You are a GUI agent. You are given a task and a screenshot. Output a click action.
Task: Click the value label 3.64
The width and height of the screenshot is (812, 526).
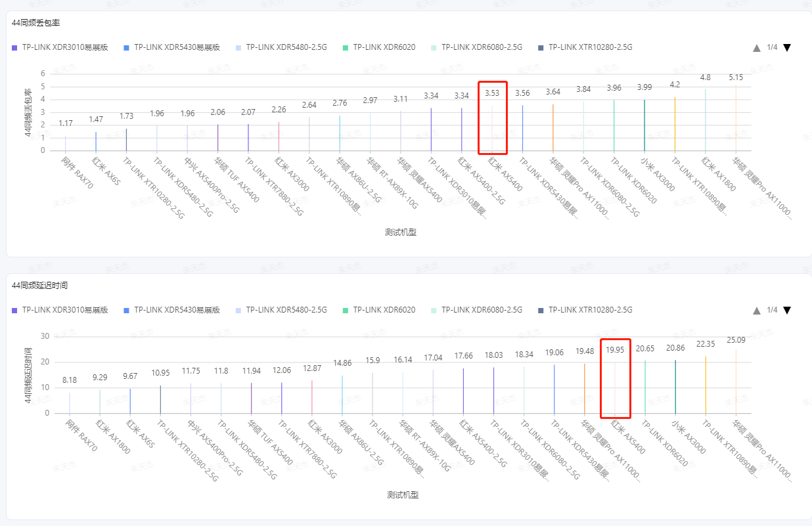coord(553,92)
